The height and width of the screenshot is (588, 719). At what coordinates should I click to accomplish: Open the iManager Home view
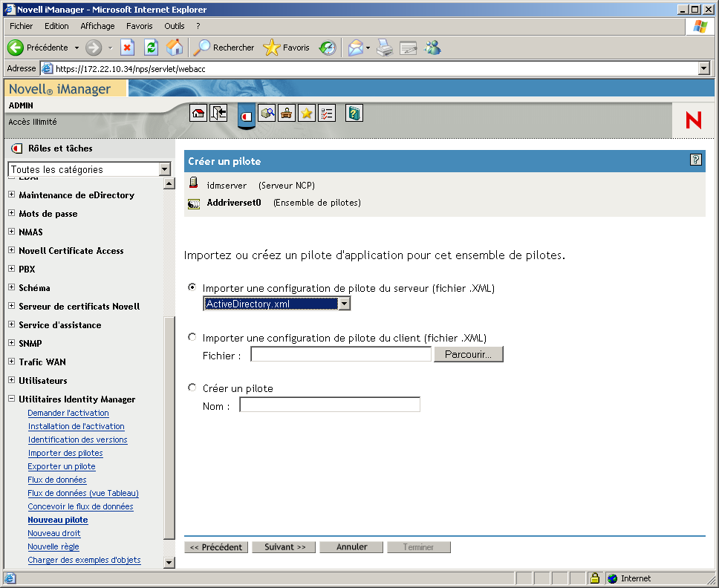click(196, 113)
